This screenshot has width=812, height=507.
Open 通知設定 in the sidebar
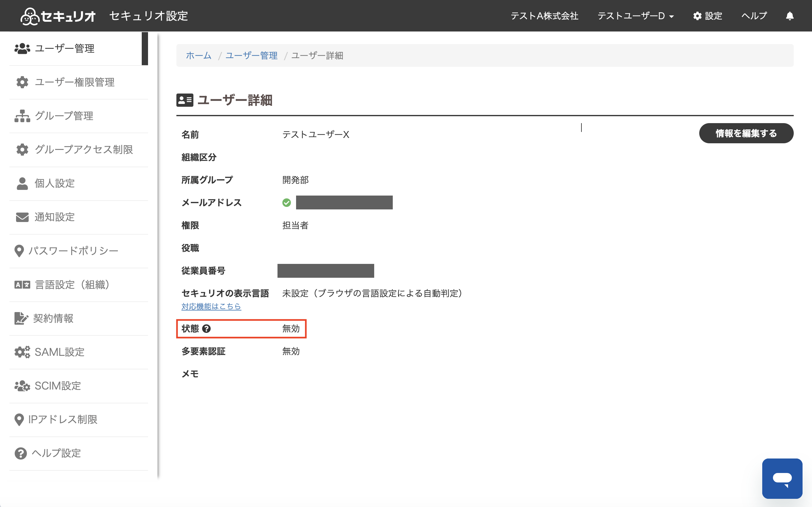[78, 217]
